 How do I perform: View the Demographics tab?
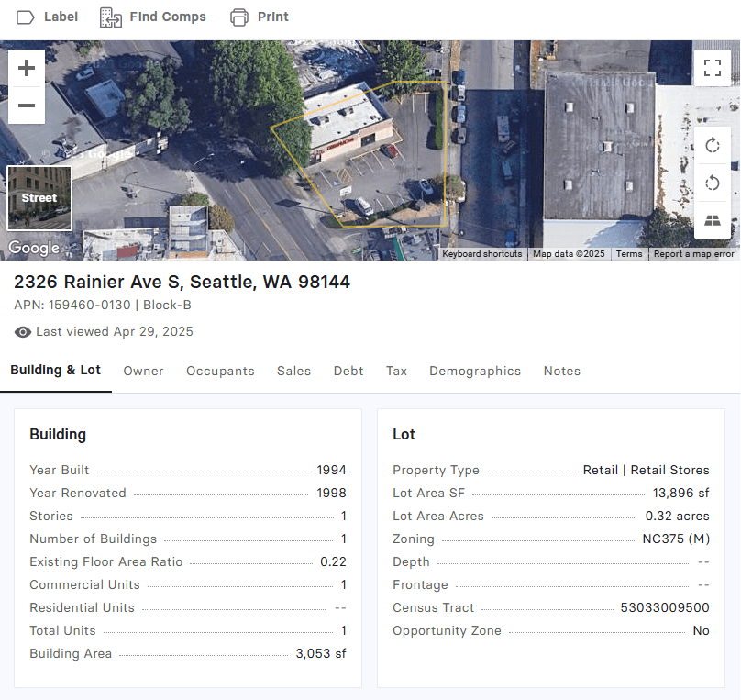475,371
